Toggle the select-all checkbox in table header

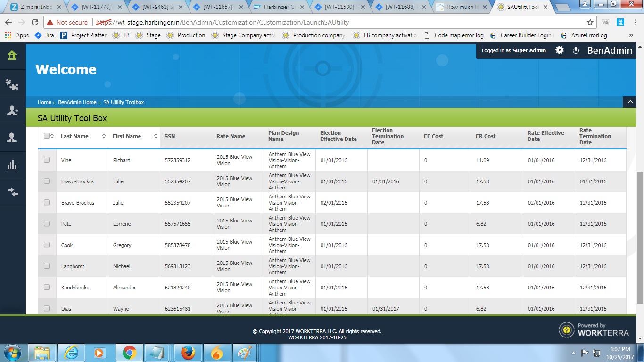pyautogui.click(x=47, y=136)
